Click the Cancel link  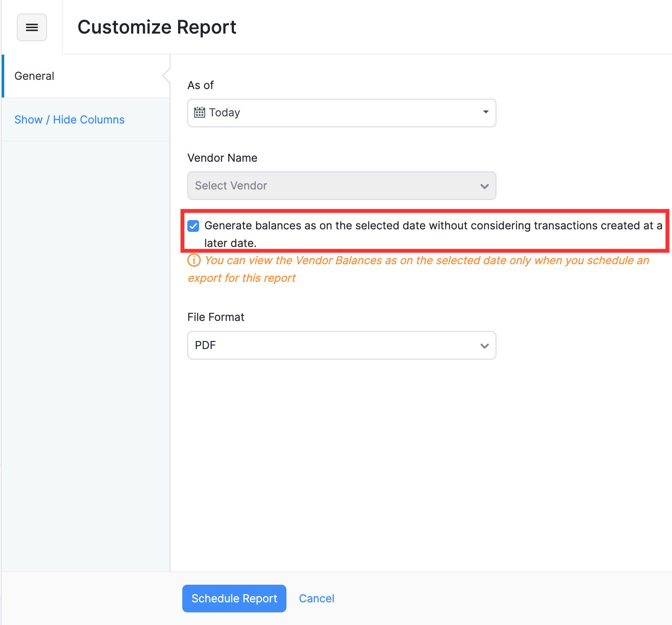click(x=316, y=599)
